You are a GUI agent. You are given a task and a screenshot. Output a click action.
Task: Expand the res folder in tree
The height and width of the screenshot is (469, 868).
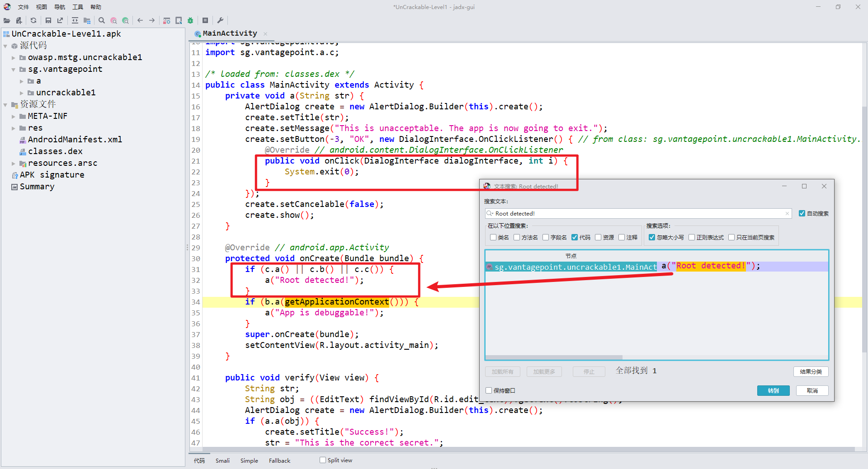[14, 128]
